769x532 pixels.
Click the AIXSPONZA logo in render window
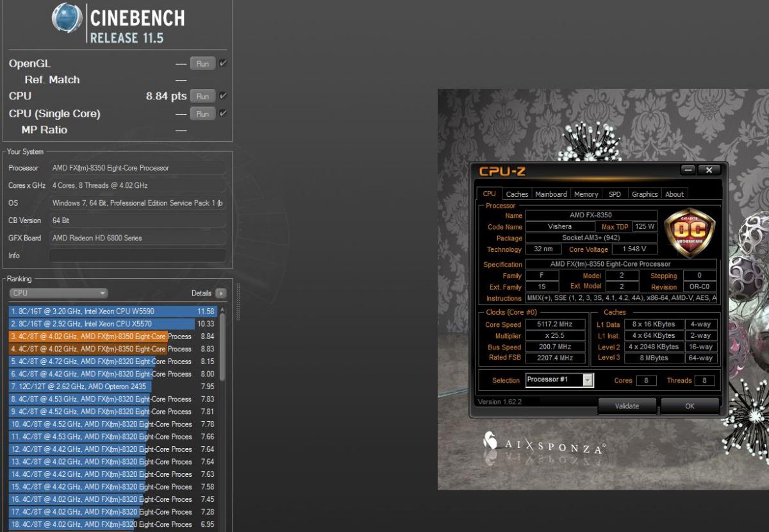545,444
